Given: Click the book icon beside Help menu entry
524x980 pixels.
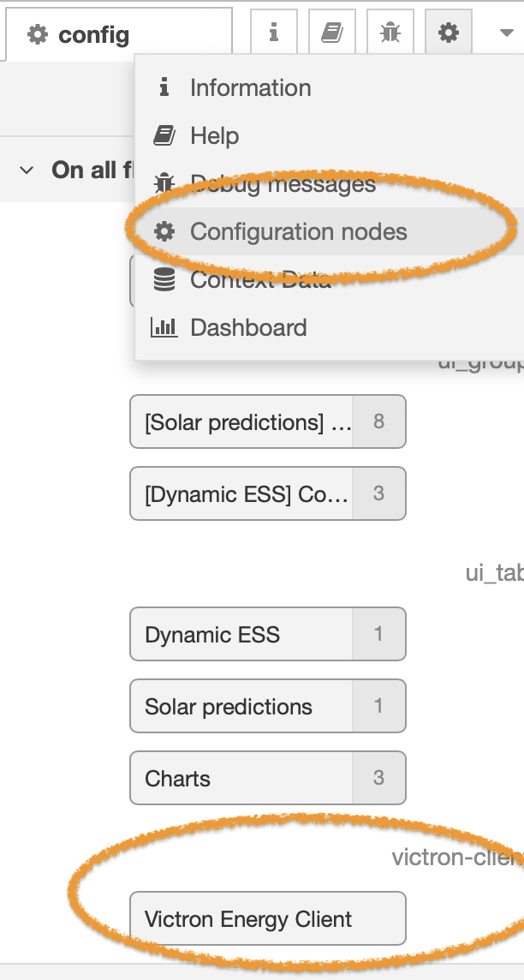Looking at the screenshot, I should coord(164,135).
